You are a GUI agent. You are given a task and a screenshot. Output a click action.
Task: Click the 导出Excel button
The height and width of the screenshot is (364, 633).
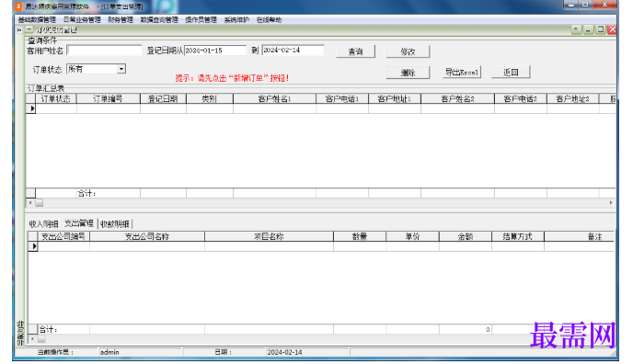point(462,72)
